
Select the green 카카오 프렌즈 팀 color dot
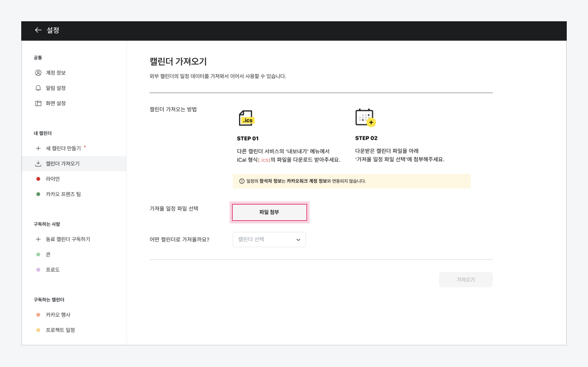coord(38,194)
